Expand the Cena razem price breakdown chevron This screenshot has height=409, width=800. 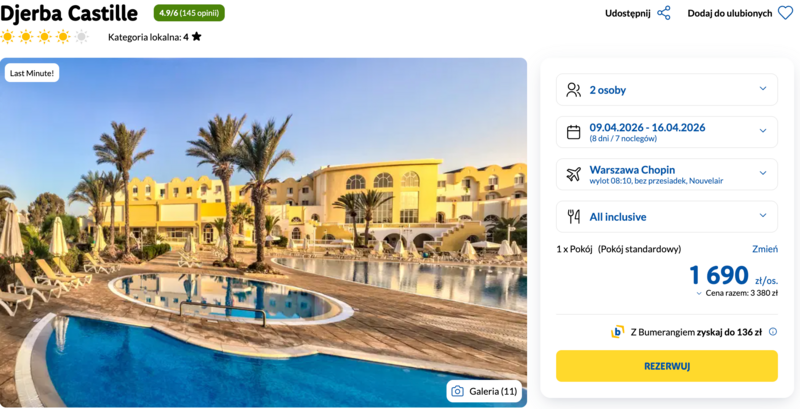point(699,294)
